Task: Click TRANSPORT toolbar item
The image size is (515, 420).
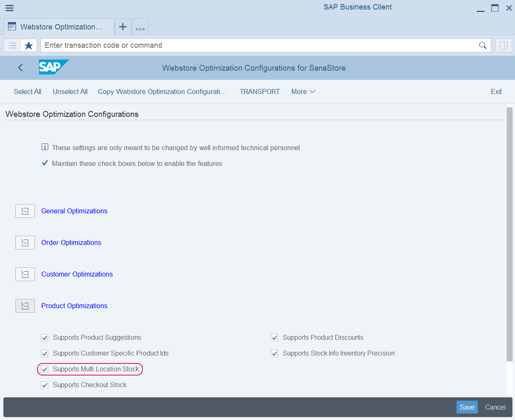Action: pos(260,91)
